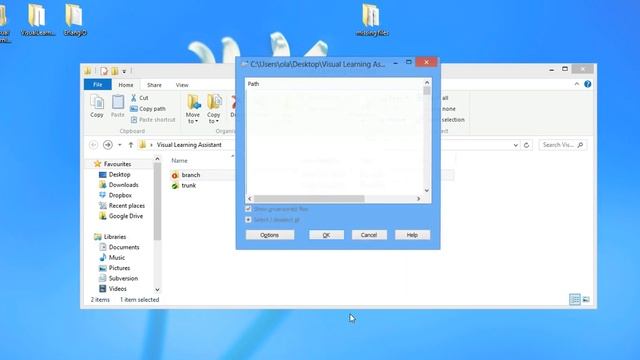
Task: Open Recent places in Favourites
Action: tap(127, 206)
